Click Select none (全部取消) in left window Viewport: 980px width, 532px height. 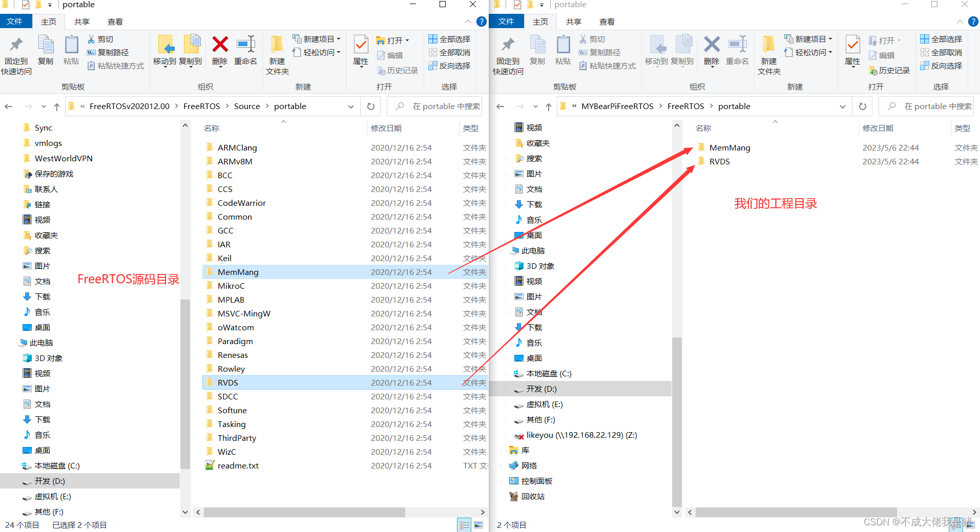coord(449,52)
